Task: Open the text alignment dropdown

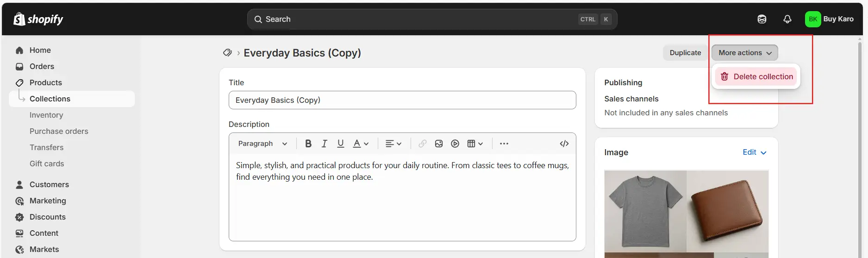Action: (393, 144)
